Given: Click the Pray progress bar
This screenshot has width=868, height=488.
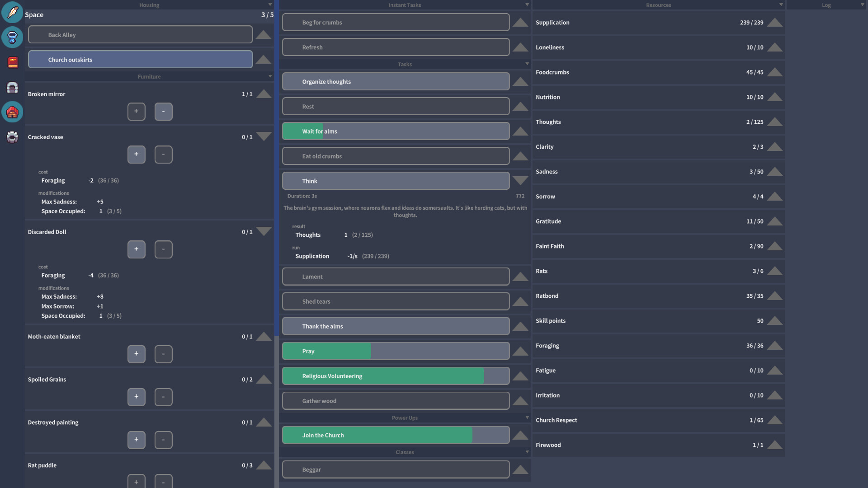Looking at the screenshot, I should pyautogui.click(x=396, y=351).
